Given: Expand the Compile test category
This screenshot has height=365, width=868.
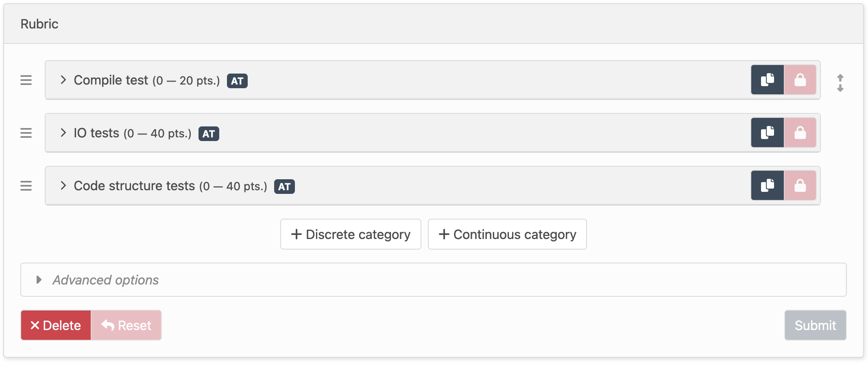Looking at the screenshot, I should coord(63,80).
